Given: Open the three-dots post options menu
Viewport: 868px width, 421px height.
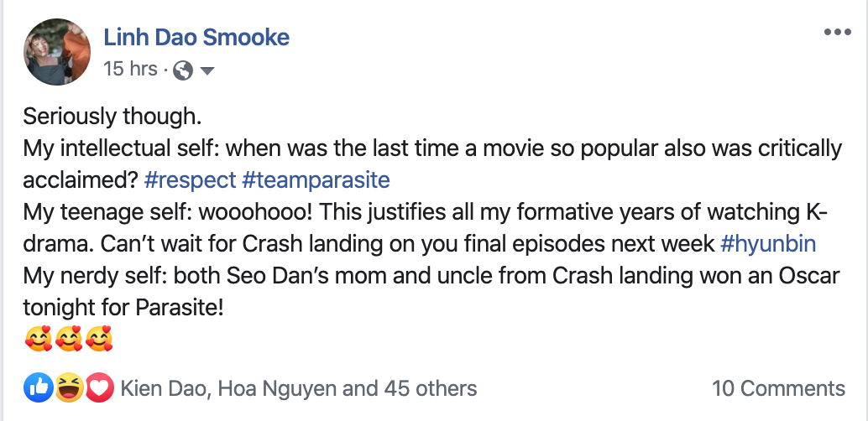Looking at the screenshot, I should coord(837,33).
